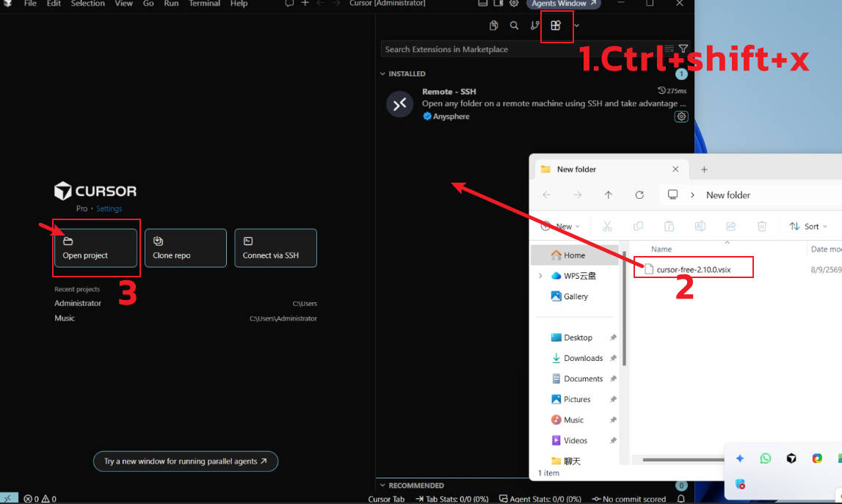Image resolution: width=842 pixels, height=504 pixels.
Task: Click the Paste icon in File Explorer toolbar
Action: point(669,227)
